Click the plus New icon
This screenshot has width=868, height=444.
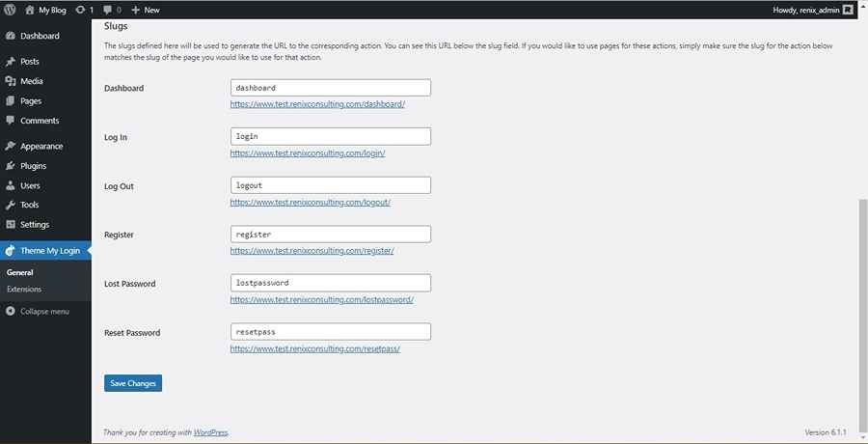click(x=136, y=10)
